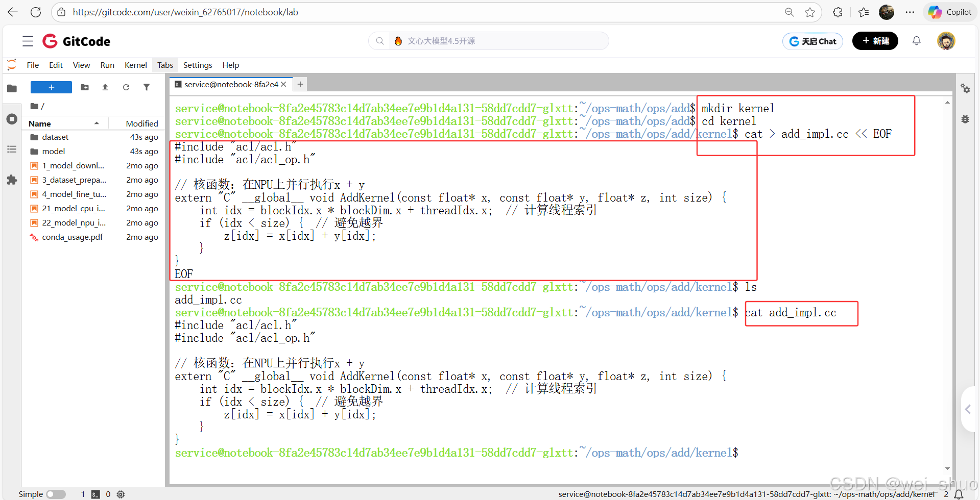Open the dataset folder
Viewport: 980px width, 500px height.
tap(94, 137)
